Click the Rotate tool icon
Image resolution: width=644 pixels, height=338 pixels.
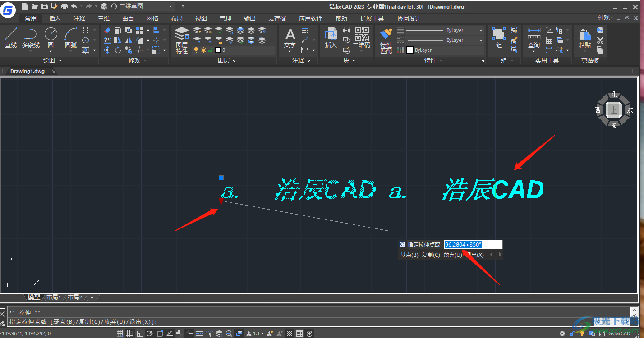pos(118,50)
